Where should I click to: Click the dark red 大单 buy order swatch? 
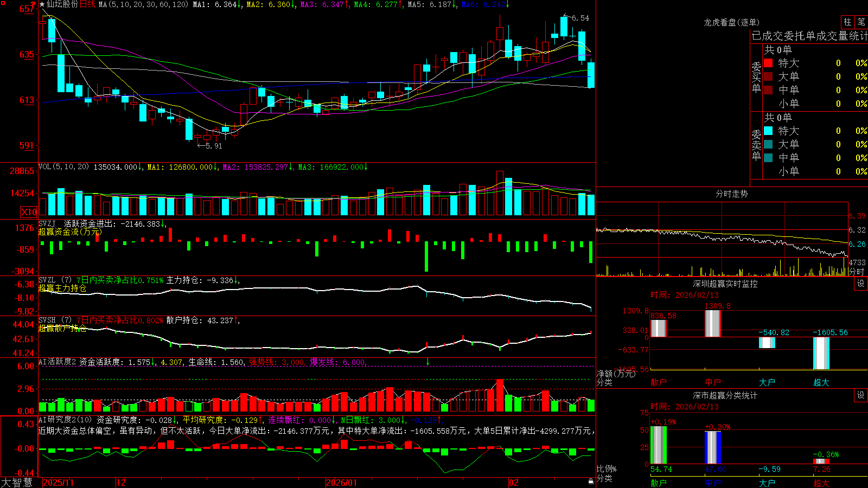[768, 76]
